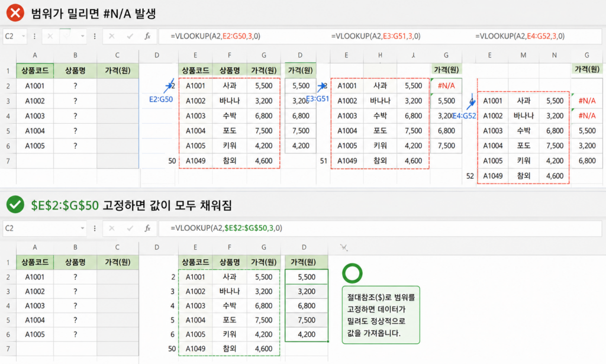The image size is (606, 364).
Task: Click the 상품코드 header in bottom column E
Action: point(195,262)
